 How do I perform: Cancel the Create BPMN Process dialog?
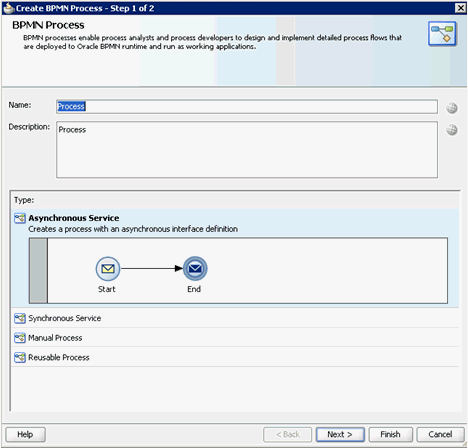tap(440, 434)
